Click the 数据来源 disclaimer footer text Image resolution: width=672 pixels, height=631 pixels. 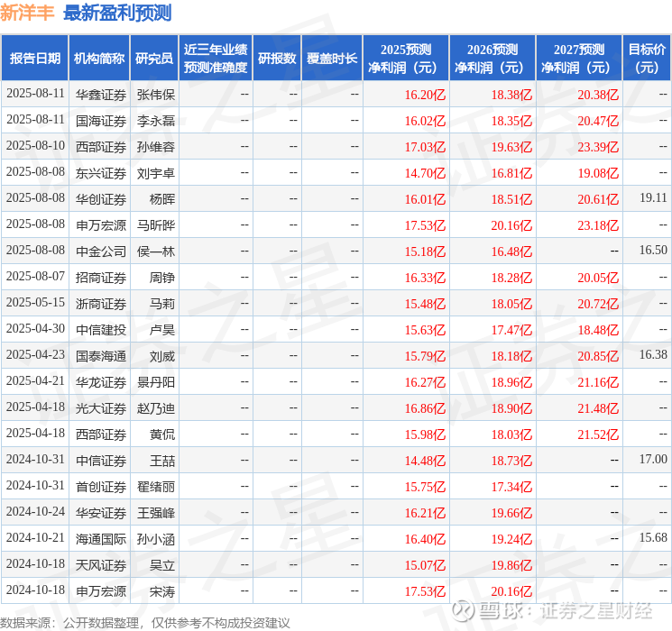tap(145, 623)
